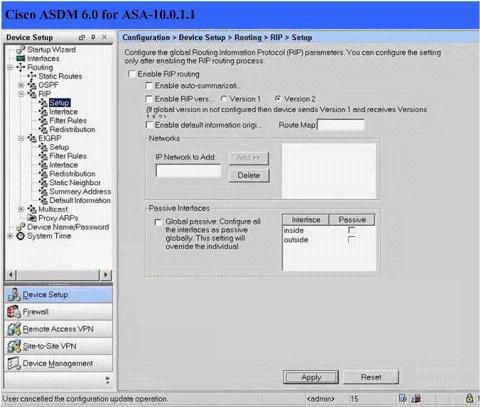
Task: Click the Remote Access VPN icon
Action: 14,329
